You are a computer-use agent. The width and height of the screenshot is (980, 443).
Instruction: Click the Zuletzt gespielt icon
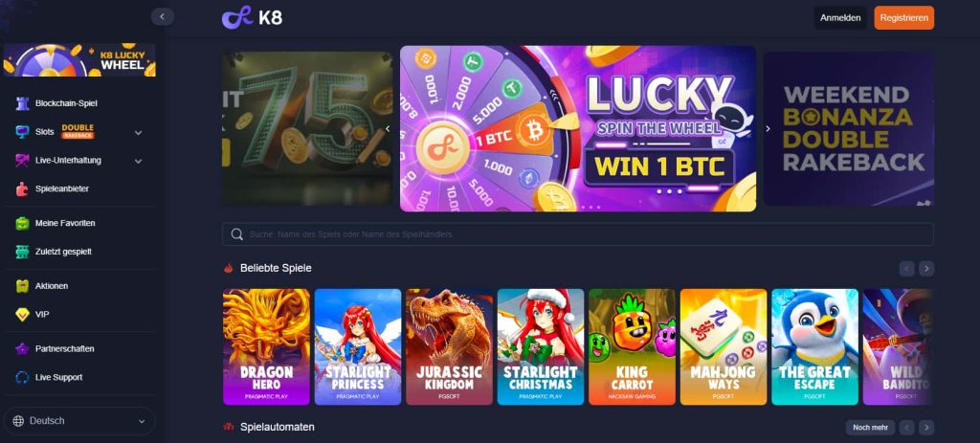23,252
